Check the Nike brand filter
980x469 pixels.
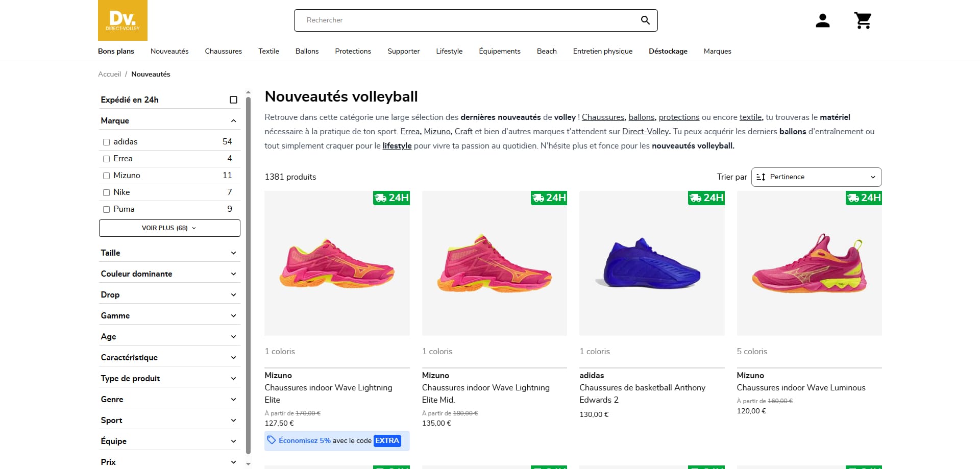[x=106, y=192]
